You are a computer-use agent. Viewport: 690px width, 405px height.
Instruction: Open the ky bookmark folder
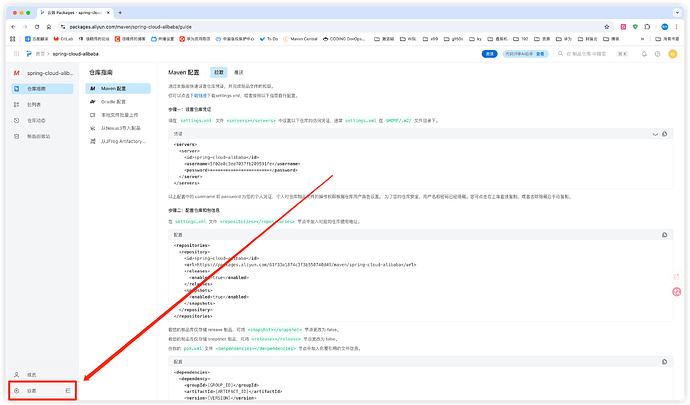475,39
